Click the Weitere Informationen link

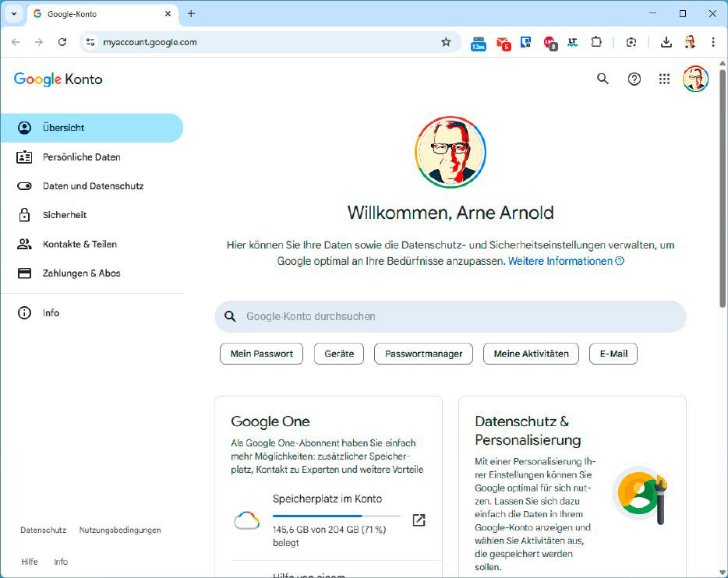(x=566, y=261)
